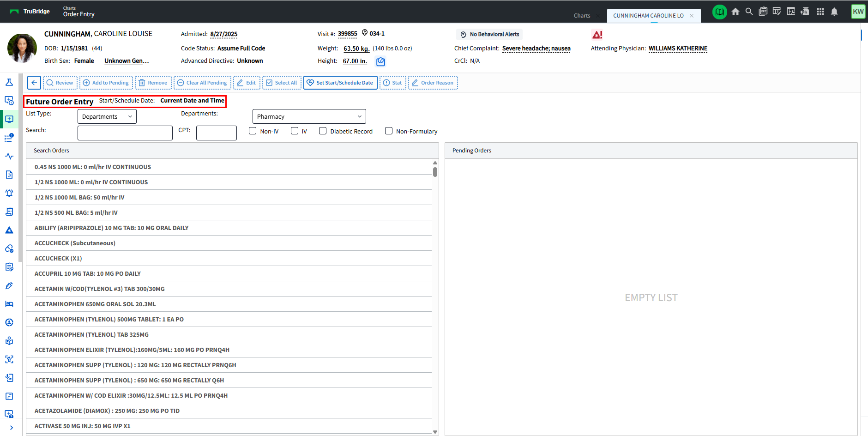Click the Chief Complaint link
This screenshot has height=436, width=868.
coord(536,48)
